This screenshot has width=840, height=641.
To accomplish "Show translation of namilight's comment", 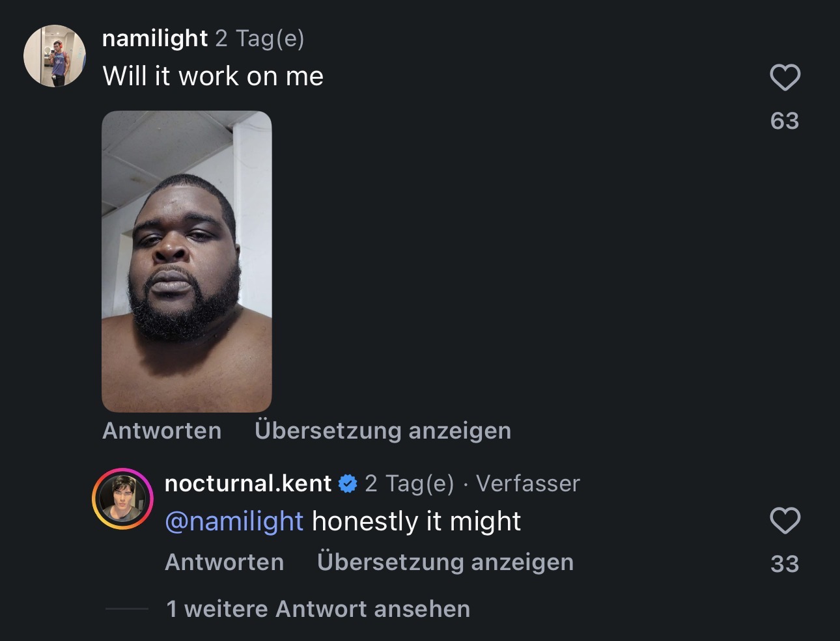I will click(383, 431).
